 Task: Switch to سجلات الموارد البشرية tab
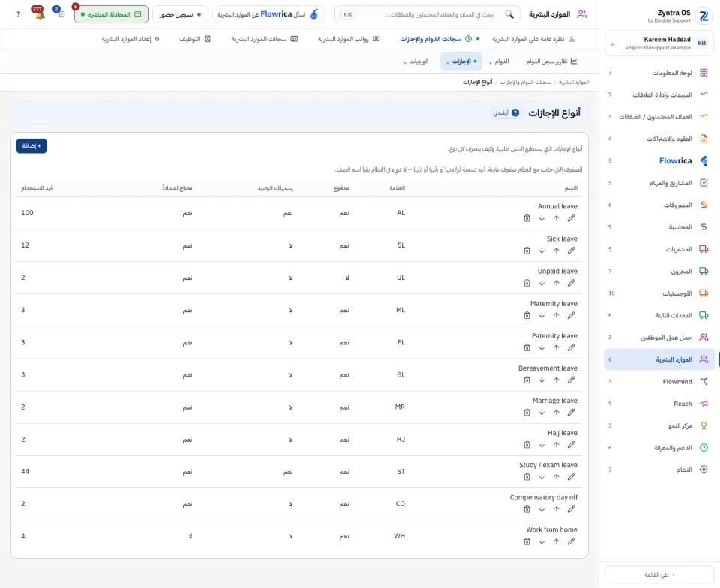click(265, 39)
